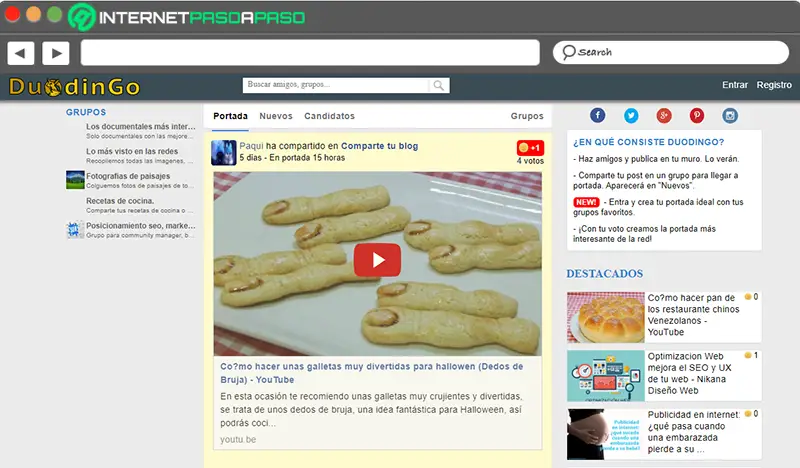Click the Facebook share icon
The height and width of the screenshot is (468, 800).
[597, 115]
